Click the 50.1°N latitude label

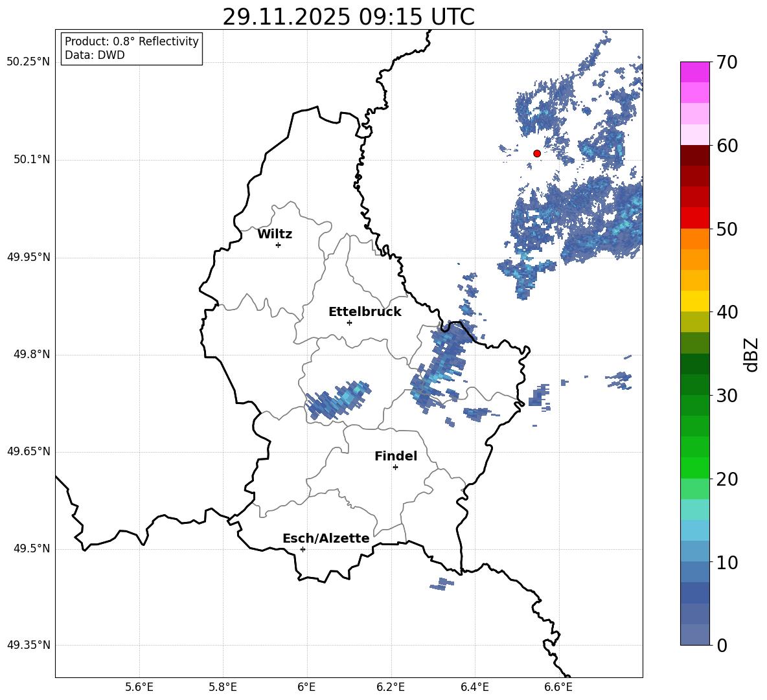(32, 160)
